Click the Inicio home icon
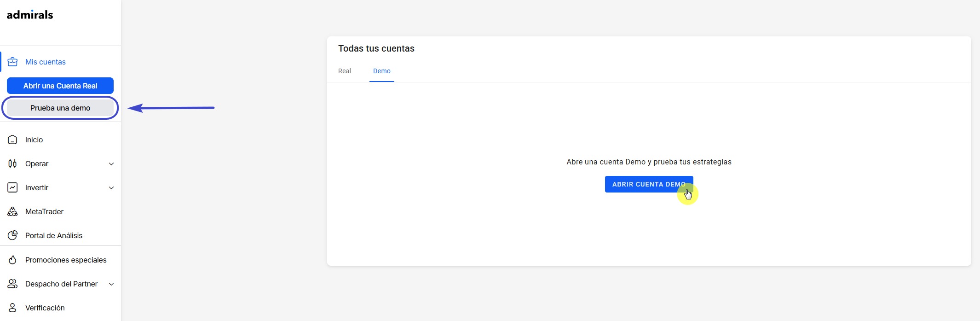 click(x=12, y=140)
